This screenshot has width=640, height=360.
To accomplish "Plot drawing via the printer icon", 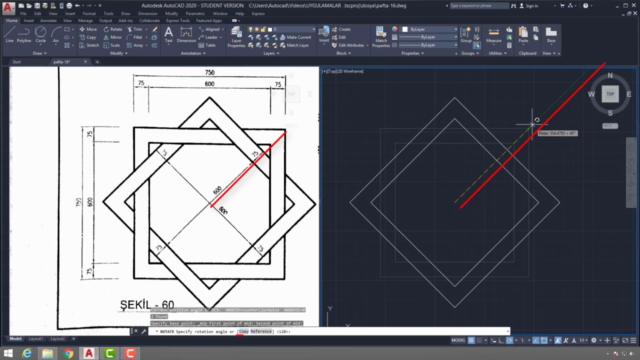I will (x=69, y=6).
